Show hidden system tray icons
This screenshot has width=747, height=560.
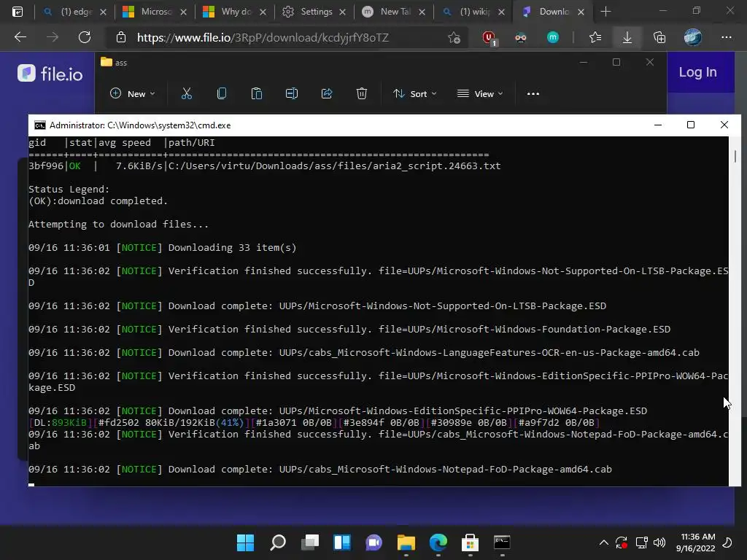pos(603,542)
